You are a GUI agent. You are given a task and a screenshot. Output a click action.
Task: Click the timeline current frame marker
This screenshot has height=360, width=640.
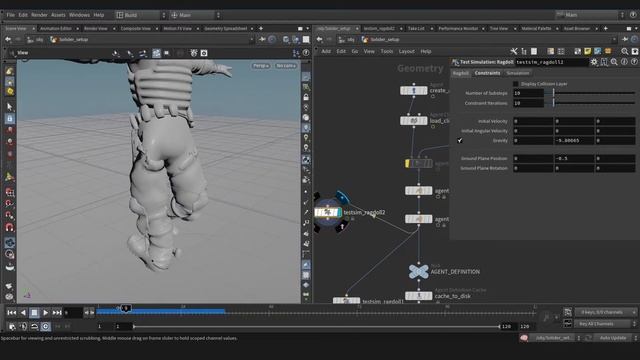(x=126, y=309)
